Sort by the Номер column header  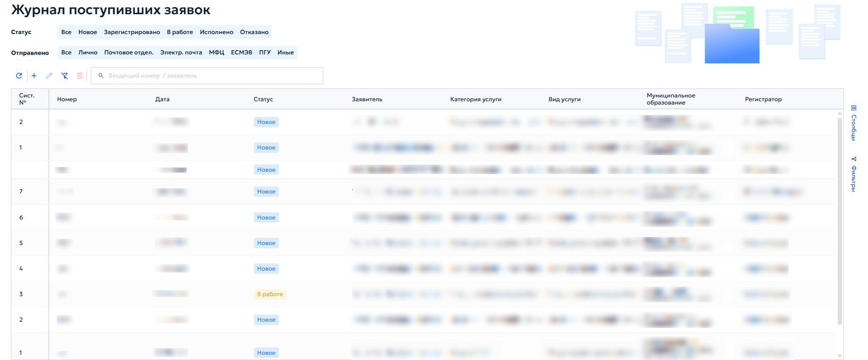(67, 99)
